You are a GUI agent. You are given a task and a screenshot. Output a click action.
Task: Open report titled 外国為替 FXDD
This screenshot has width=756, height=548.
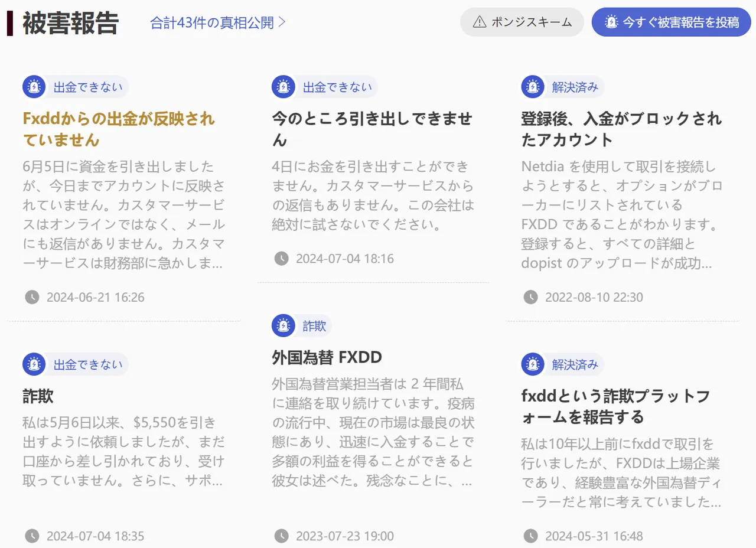(327, 357)
